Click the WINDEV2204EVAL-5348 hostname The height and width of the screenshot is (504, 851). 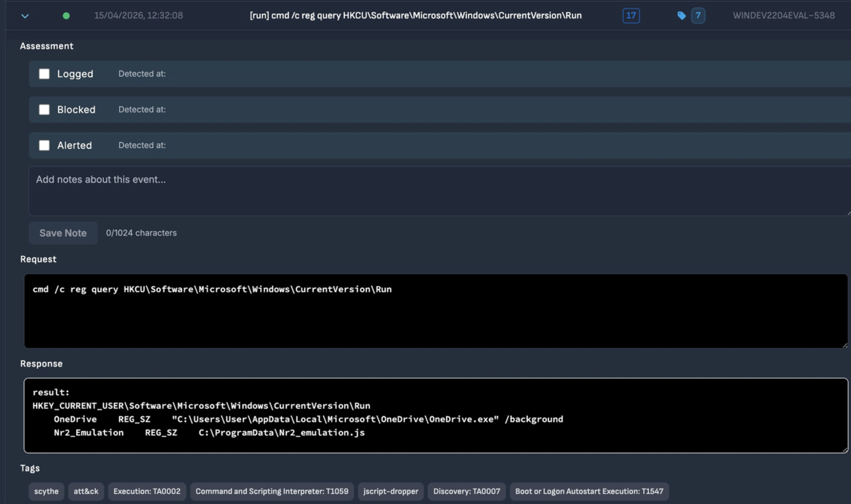783,16
